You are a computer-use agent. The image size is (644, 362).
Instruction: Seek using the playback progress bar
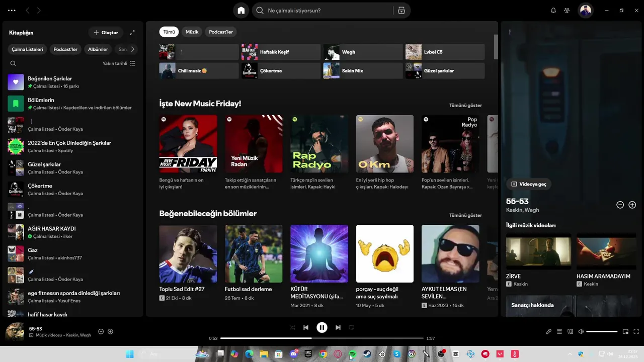[322, 338]
